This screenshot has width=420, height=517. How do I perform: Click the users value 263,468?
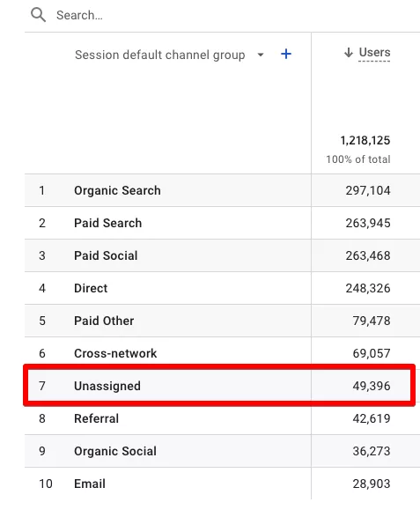point(368,256)
